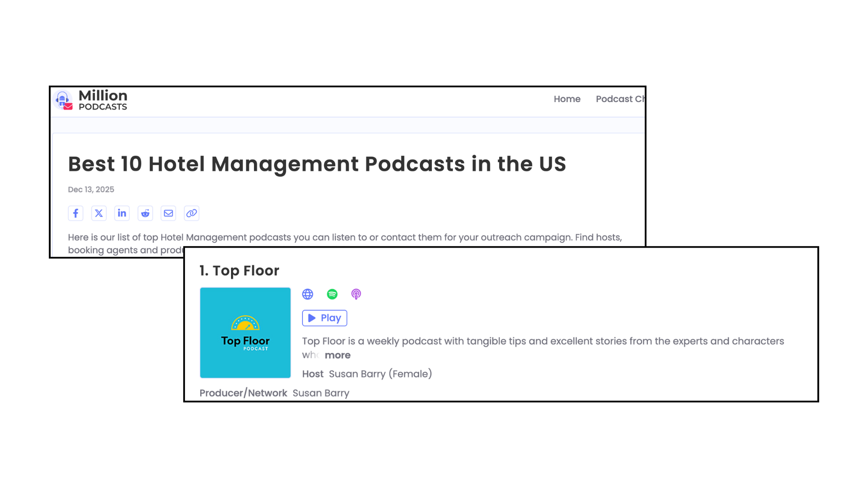Click host name Susan Barry (Female)
Image resolution: width=868 pixels, height=488 pixels.
point(380,374)
